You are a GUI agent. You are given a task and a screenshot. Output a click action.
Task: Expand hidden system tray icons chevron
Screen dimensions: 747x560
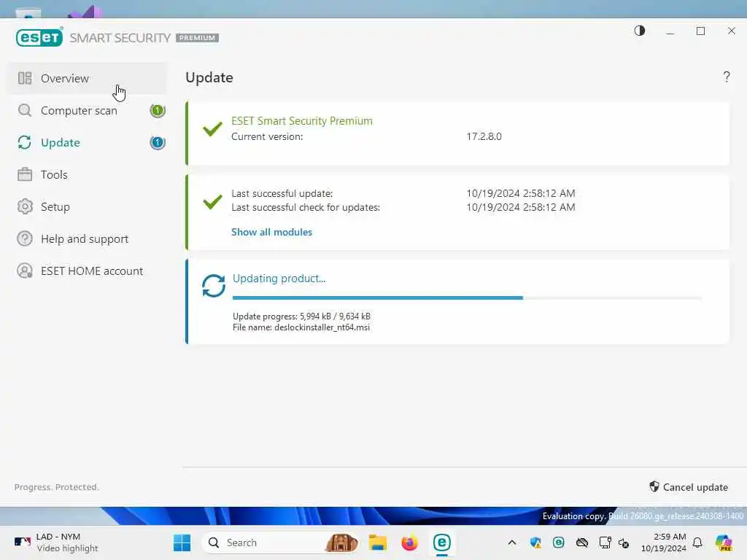click(x=512, y=542)
